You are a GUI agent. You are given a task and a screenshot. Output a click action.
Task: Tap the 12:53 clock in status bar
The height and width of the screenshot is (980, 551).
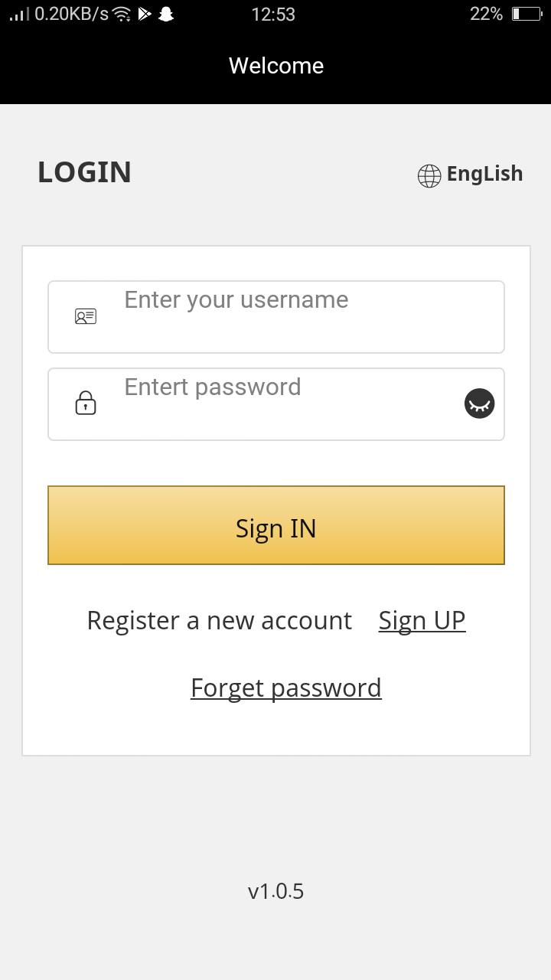coord(273,14)
